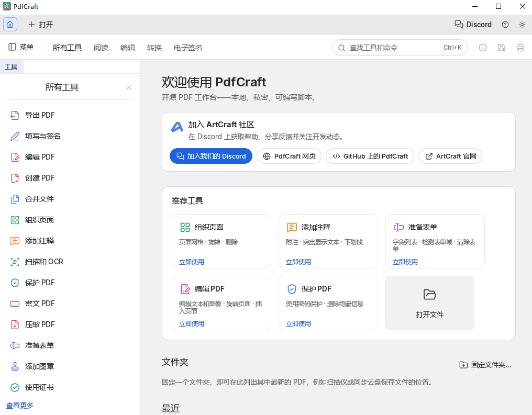Go to the Home icon tab

(x=10, y=25)
